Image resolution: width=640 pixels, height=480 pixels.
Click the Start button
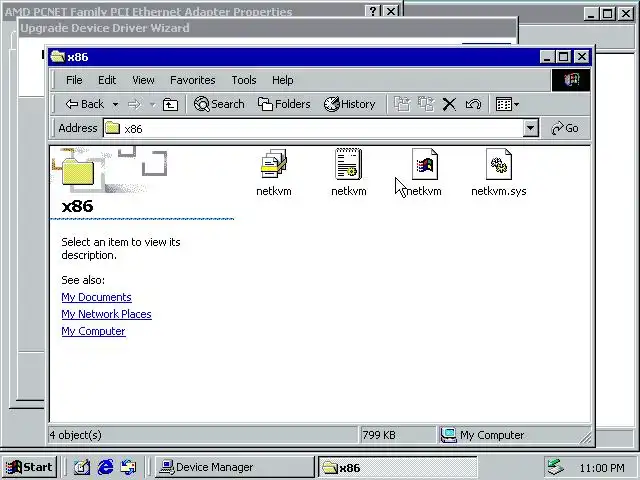(29, 467)
